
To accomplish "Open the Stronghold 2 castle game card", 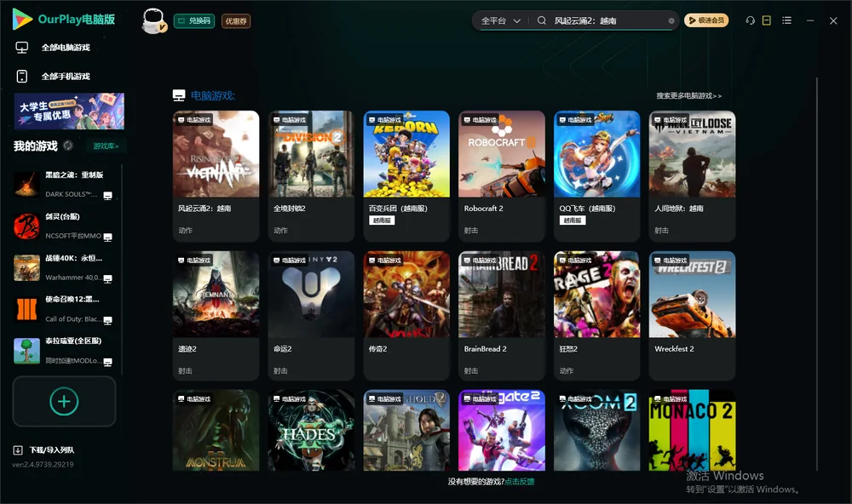I will pos(406,430).
